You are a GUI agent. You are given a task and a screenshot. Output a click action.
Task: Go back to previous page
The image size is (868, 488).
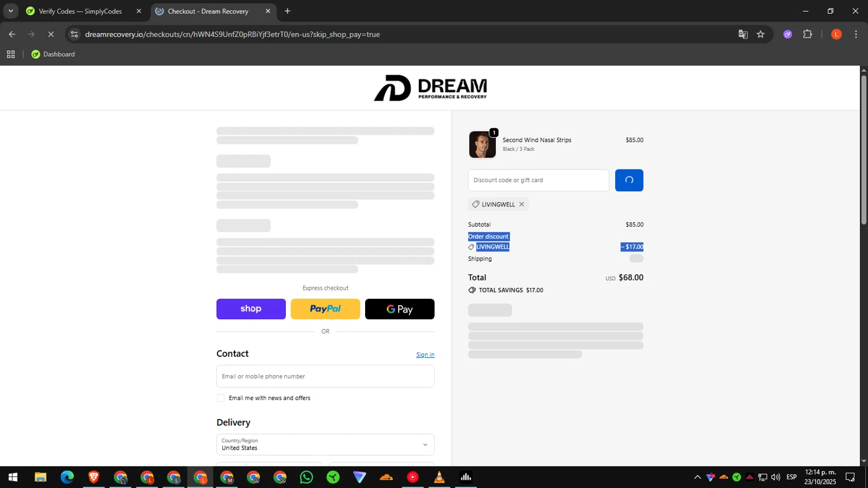click(x=12, y=34)
